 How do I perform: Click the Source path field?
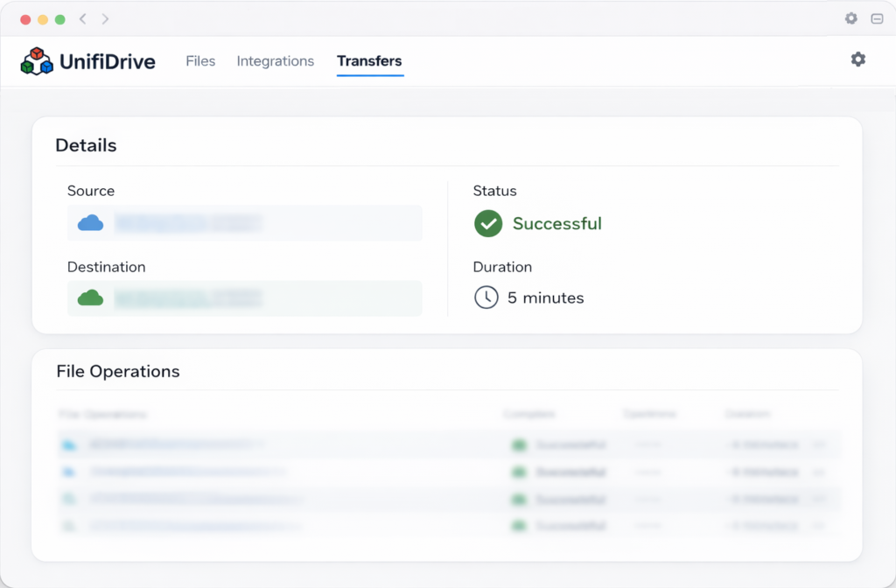pos(245,223)
